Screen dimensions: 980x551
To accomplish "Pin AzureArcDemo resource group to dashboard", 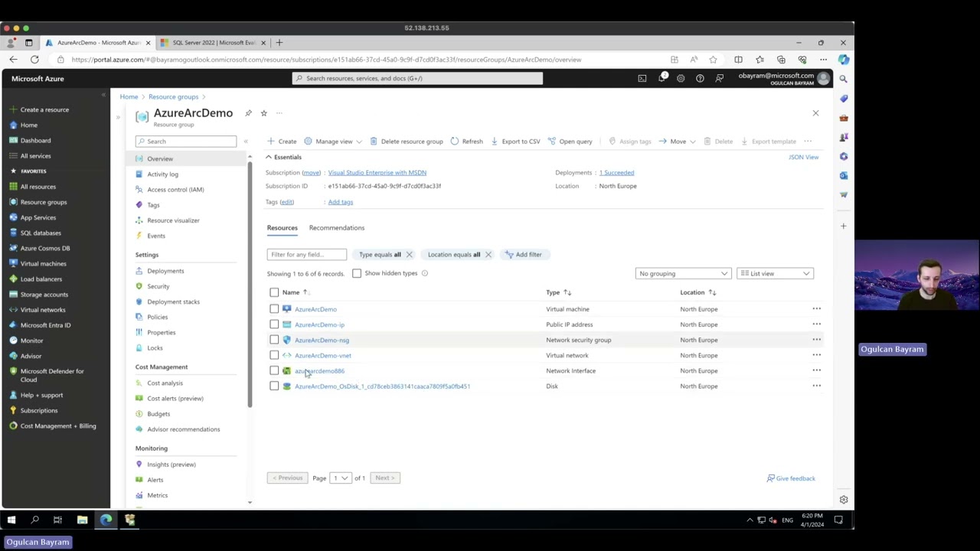I will click(248, 113).
